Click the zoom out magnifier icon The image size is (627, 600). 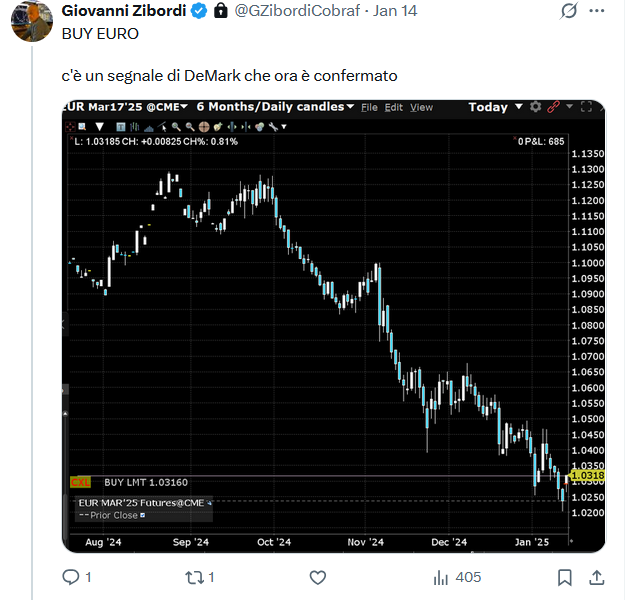click(190, 127)
